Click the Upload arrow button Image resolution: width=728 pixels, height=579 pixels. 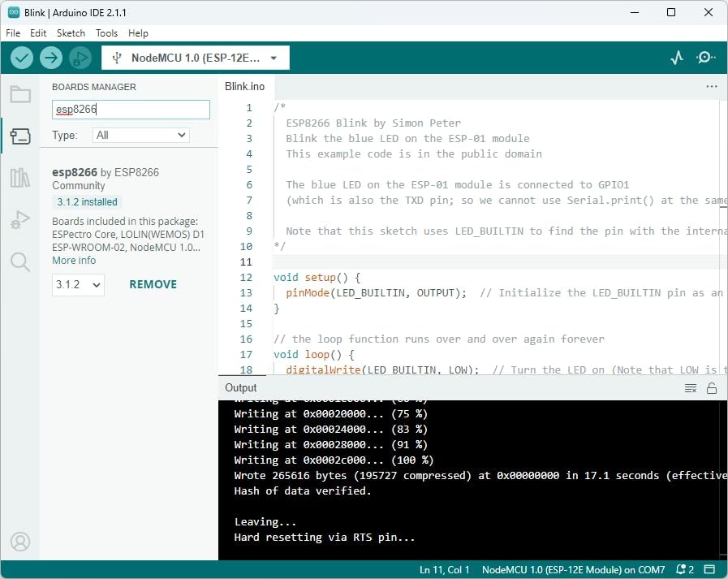(x=51, y=58)
